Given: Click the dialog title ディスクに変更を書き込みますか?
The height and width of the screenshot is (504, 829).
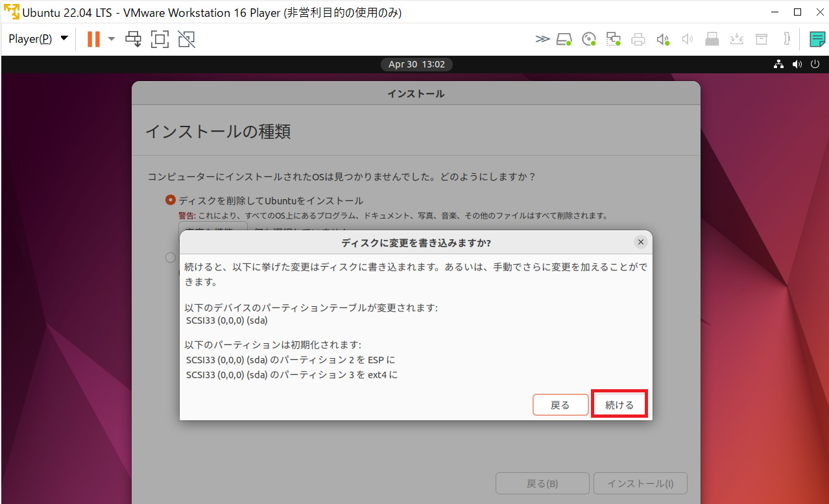Looking at the screenshot, I should (416, 243).
